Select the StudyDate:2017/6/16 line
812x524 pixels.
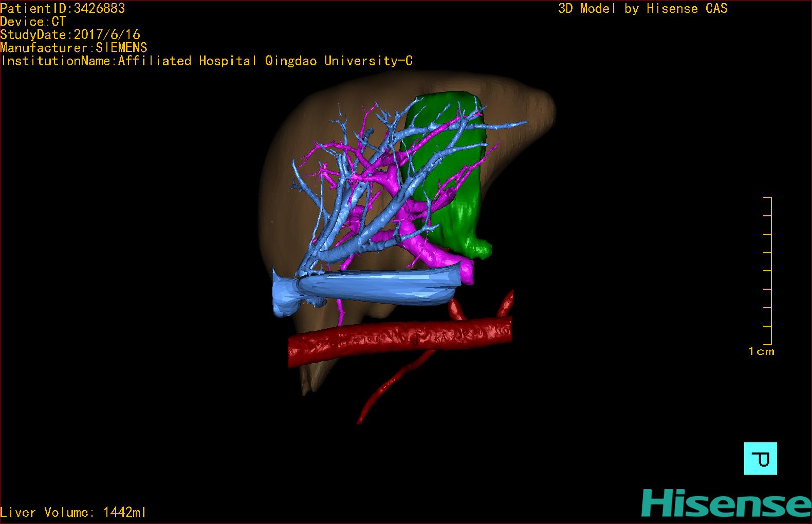(x=70, y=34)
